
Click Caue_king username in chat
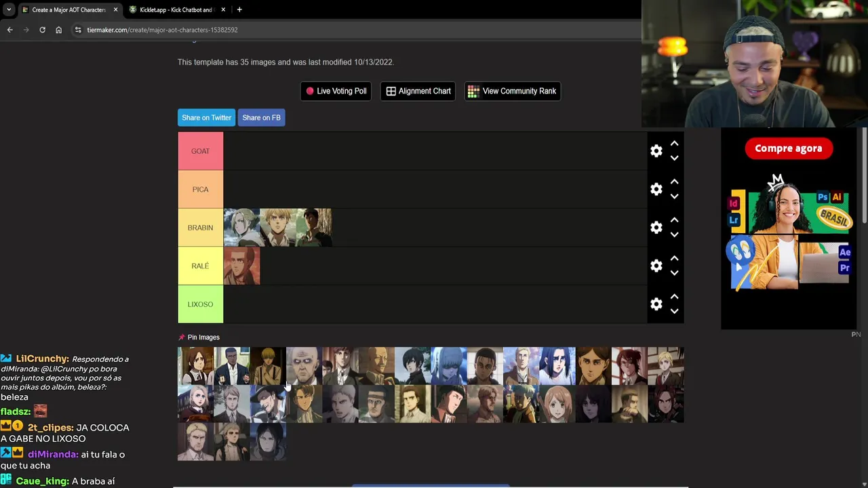(x=42, y=481)
